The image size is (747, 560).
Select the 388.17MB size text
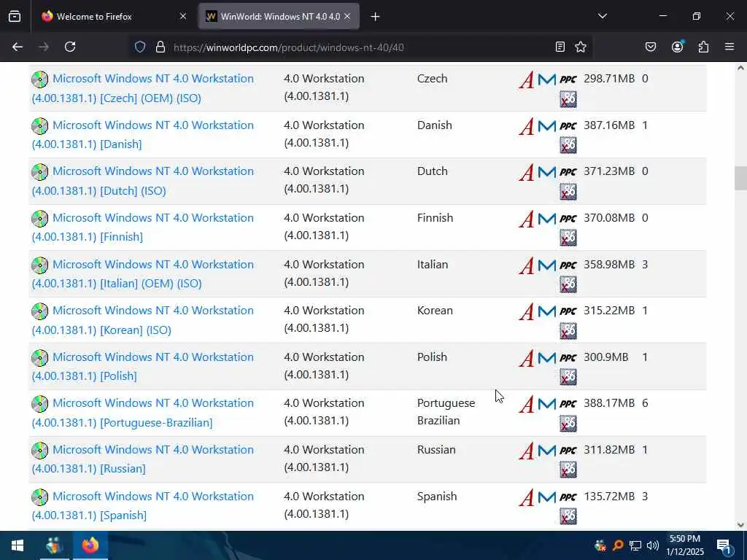click(609, 403)
